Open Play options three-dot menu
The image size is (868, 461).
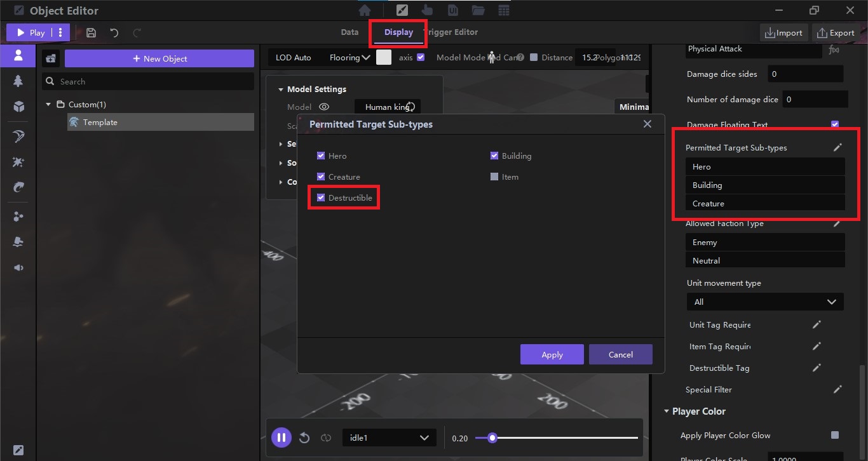coord(60,32)
